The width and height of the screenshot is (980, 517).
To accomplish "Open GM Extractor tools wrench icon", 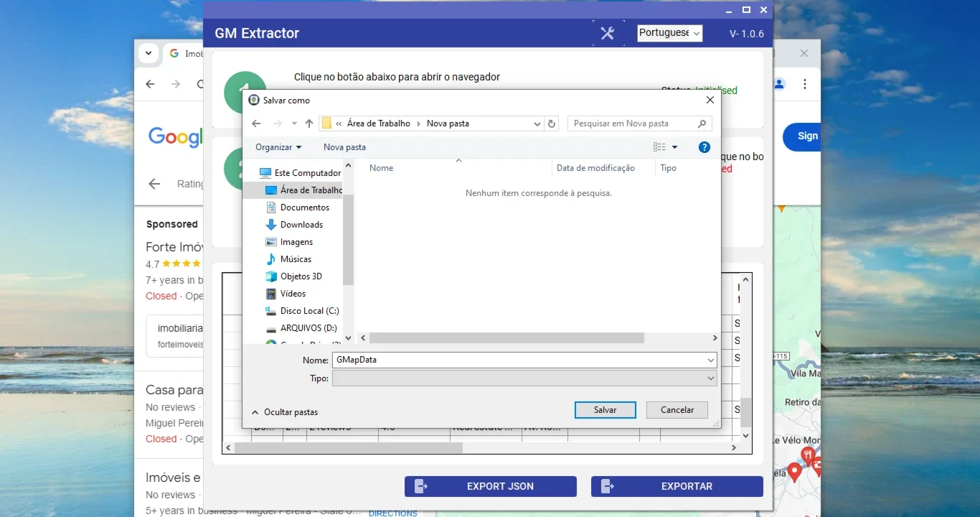I will pos(607,33).
